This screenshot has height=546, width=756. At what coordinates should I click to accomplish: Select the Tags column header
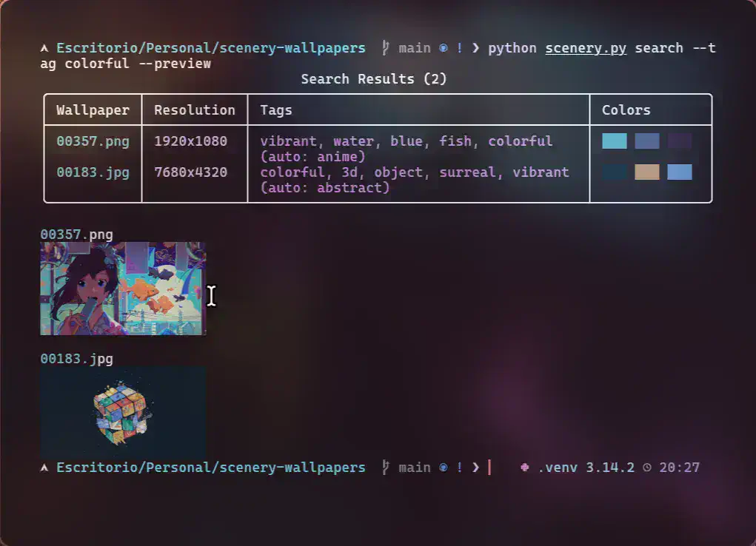click(x=276, y=110)
